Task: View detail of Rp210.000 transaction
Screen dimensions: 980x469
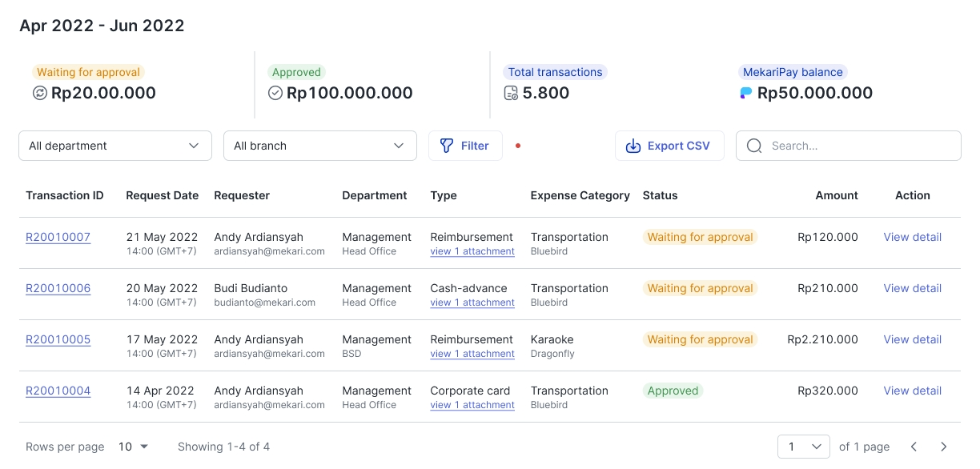Action: 913,288
